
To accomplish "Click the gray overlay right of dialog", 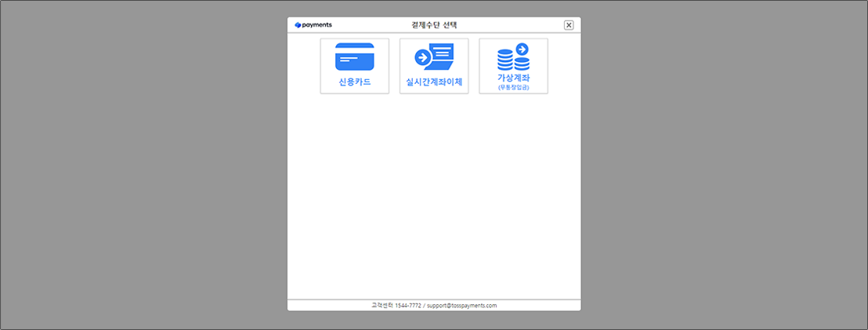I will click(721, 165).
